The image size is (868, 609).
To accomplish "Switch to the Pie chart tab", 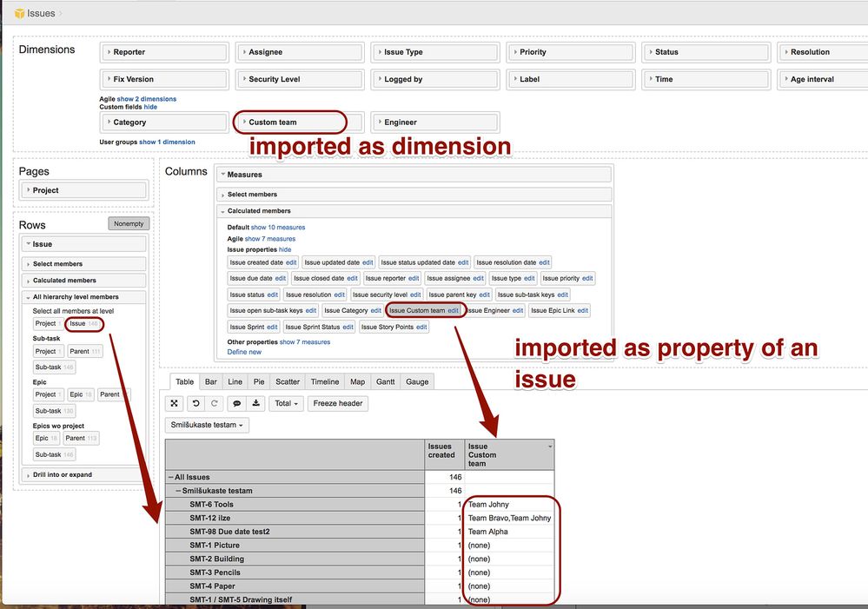I will [259, 382].
